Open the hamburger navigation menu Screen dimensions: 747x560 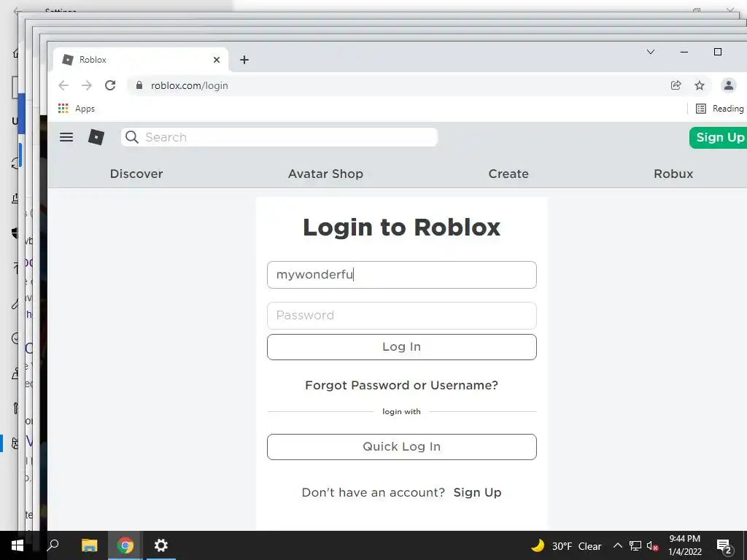(66, 137)
